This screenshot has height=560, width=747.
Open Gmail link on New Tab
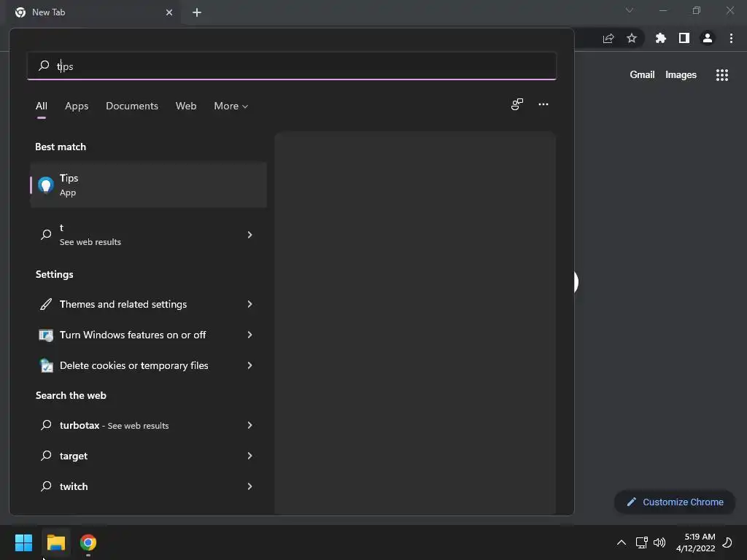[x=642, y=75]
